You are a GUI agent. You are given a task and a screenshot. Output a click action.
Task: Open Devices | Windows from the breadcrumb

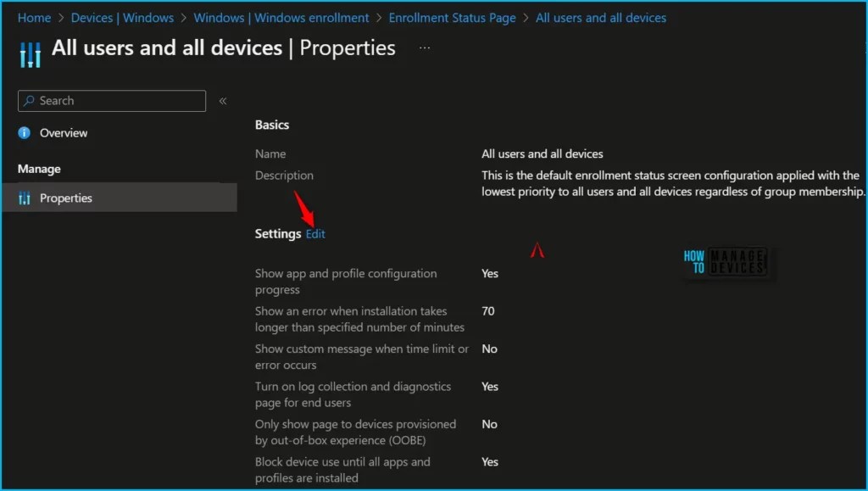[x=123, y=17]
